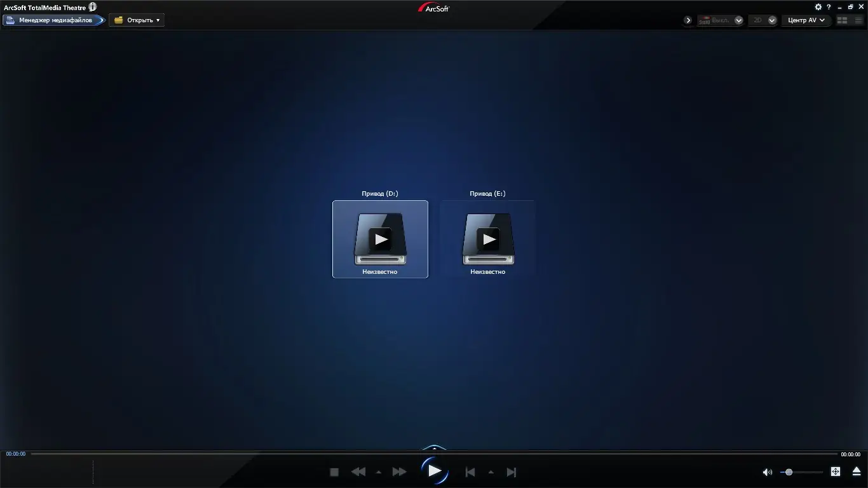Select the Привод (D:) drive tile
The image size is (868, 488).
380,239
